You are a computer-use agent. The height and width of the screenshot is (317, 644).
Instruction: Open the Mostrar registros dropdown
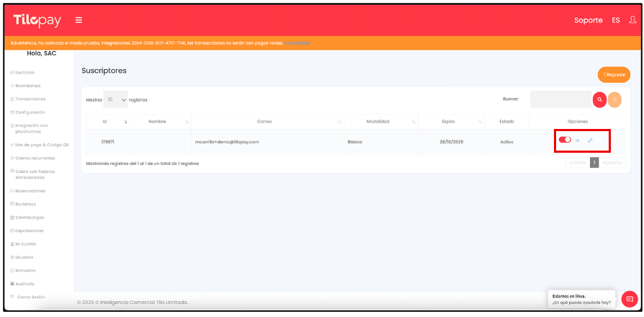tap(115, 99)
